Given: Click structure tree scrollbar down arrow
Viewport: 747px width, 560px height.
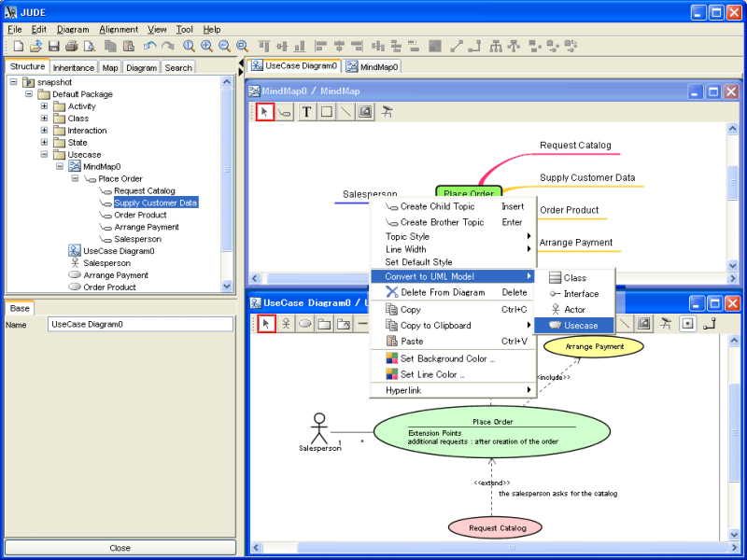Looking at the screenshot, I should [227, 287].
